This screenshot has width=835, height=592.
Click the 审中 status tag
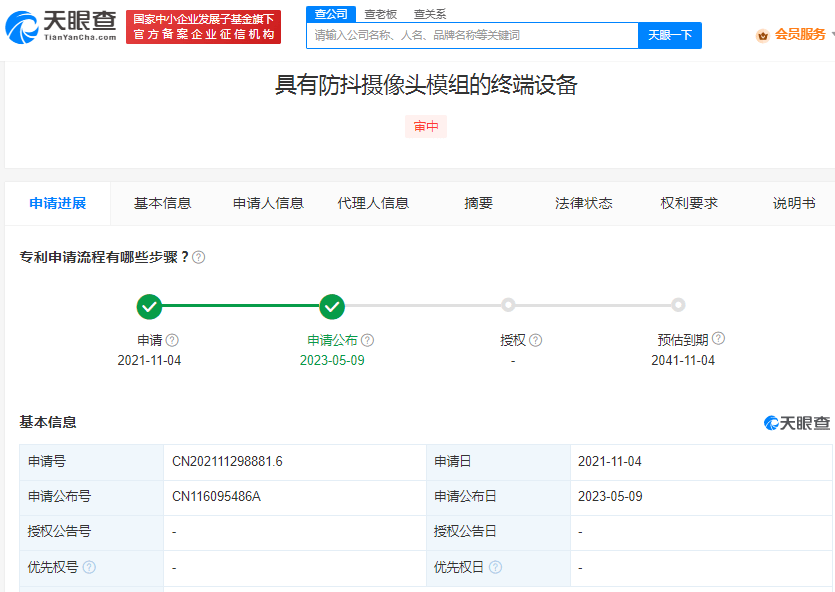coord(426,127)
